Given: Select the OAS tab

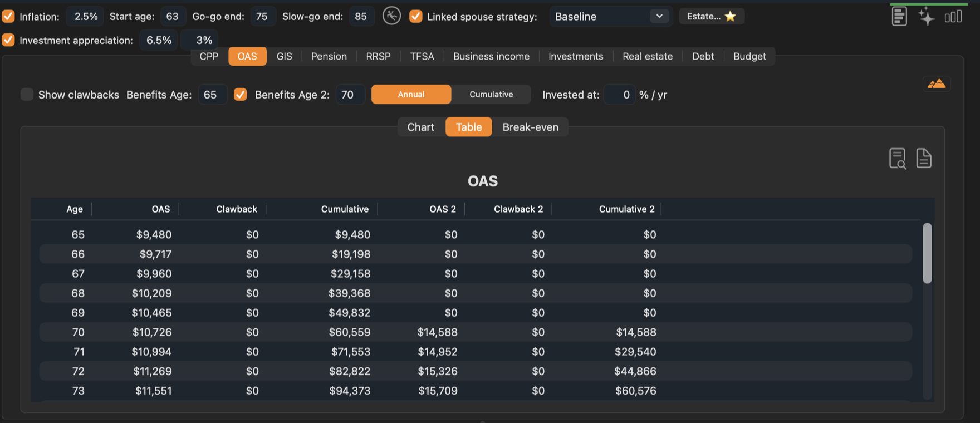Looking at the screenshot, I should point(247,56).
